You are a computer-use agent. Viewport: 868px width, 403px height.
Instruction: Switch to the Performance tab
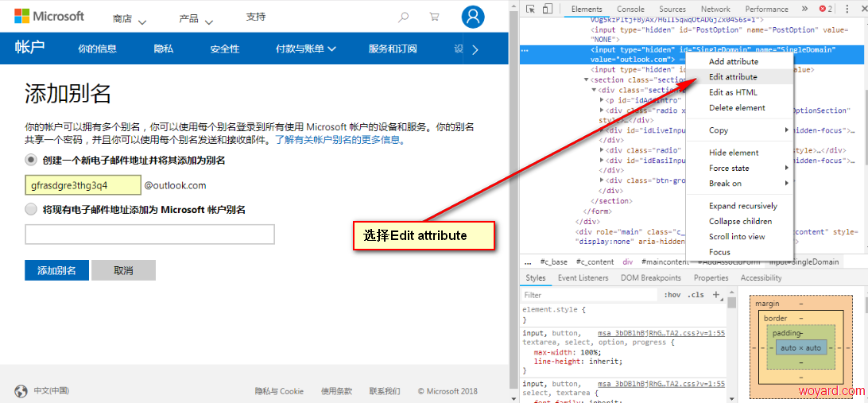pos(766,9)
